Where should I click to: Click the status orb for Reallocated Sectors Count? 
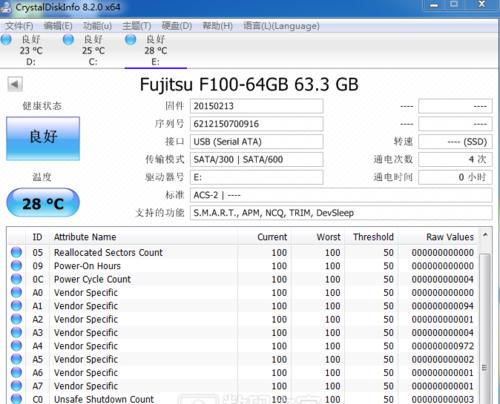[x=16, y=252]
